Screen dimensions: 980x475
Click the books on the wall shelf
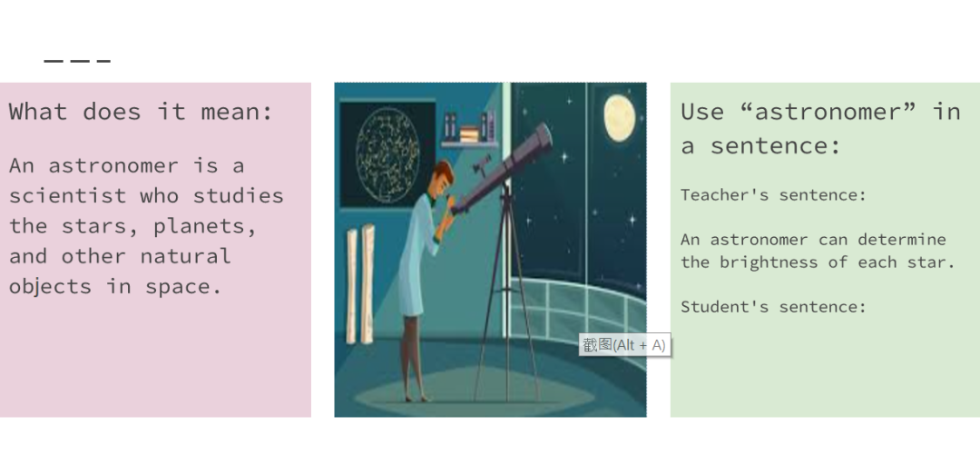[x=469, y=128]
